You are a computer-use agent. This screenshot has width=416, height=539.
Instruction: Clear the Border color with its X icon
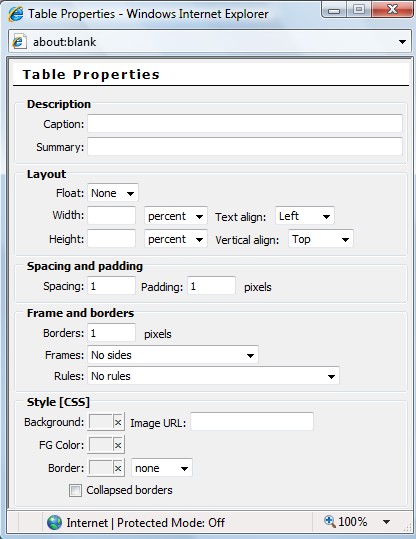(118, 468)
